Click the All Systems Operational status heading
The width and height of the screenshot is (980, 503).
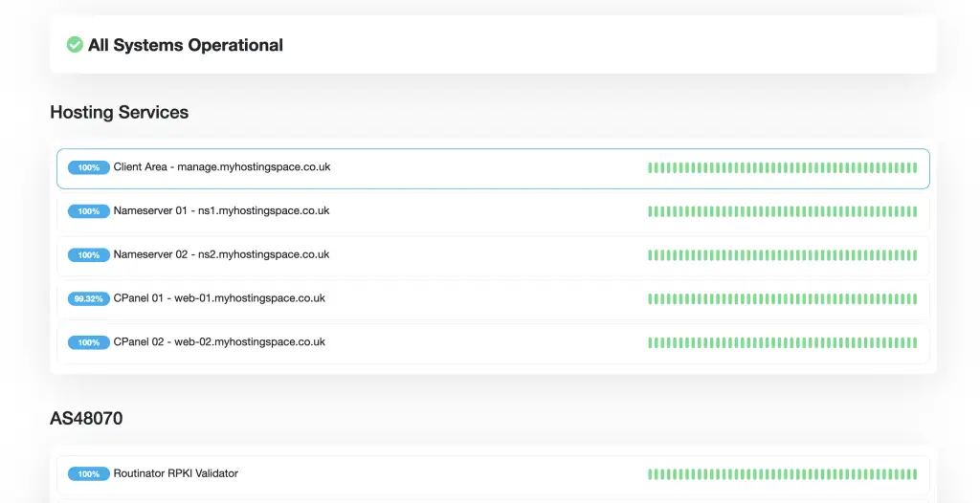[x=186, y=45]
